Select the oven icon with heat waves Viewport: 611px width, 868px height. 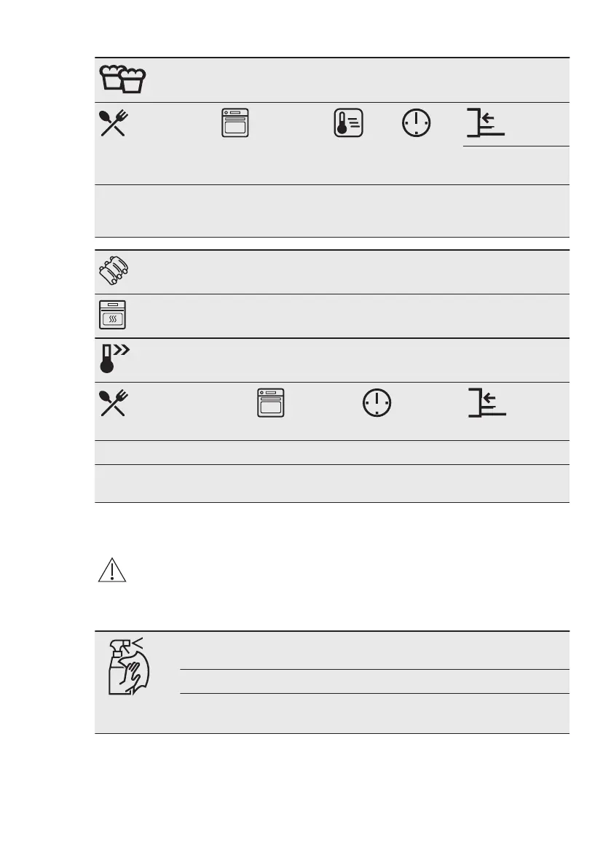point(112,315)
